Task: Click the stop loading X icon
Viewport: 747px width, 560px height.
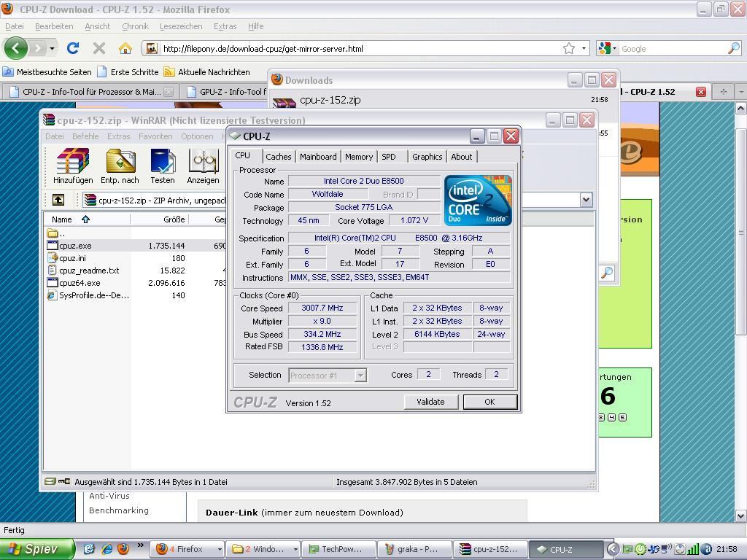Action: click(99, 48)
